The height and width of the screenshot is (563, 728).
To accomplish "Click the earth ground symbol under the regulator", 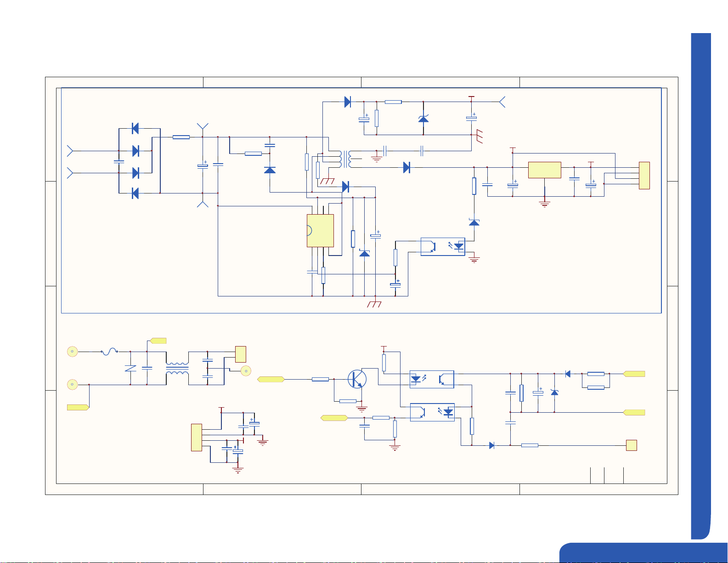I will pyautogui.click(x=545, y=204).
